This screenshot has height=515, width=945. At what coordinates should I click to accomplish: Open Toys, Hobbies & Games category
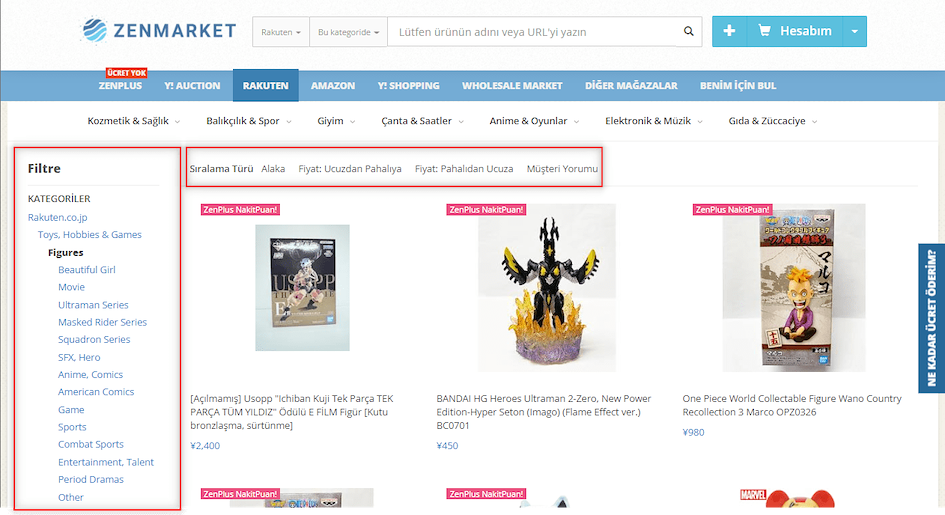pos(90,235)
